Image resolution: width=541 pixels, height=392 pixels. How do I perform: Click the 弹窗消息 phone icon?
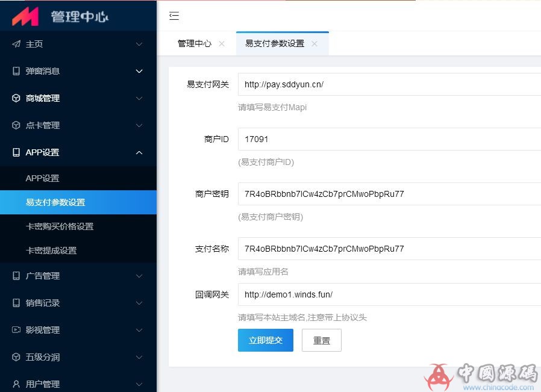[16, 71]
